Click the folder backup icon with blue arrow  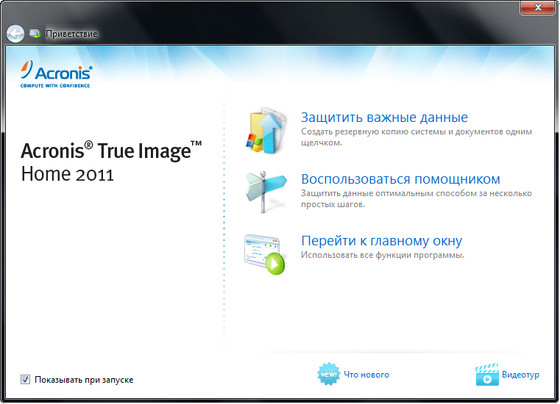[x=266, y=130]
